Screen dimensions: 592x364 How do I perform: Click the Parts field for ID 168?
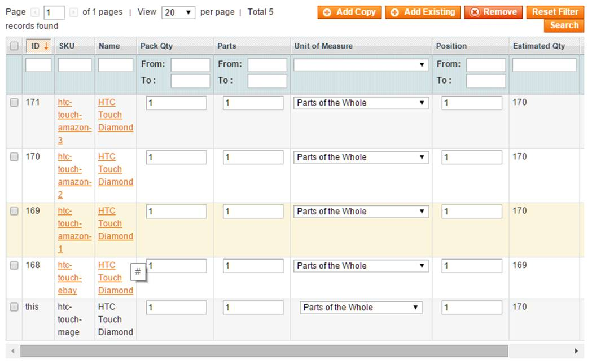[253, 266]
